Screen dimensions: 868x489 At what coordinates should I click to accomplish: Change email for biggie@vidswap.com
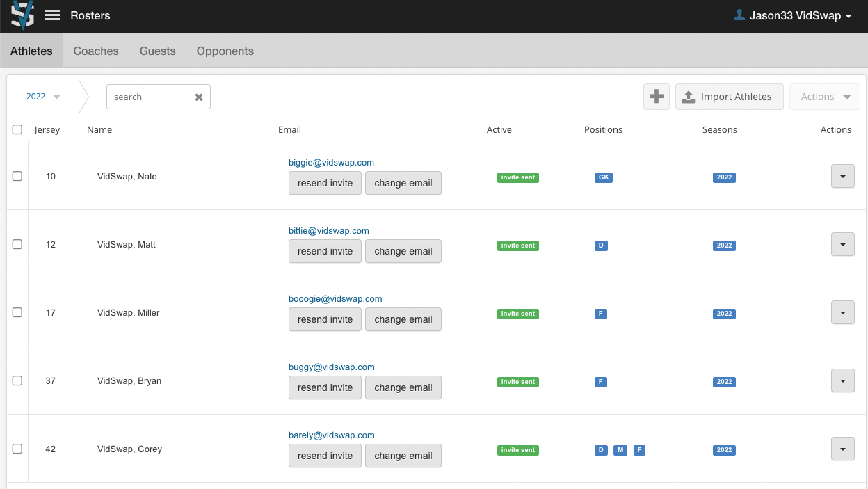403,183
